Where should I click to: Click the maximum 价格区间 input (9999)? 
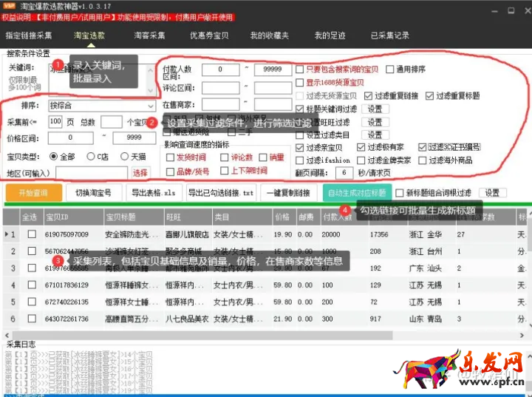tap(134, 138)
